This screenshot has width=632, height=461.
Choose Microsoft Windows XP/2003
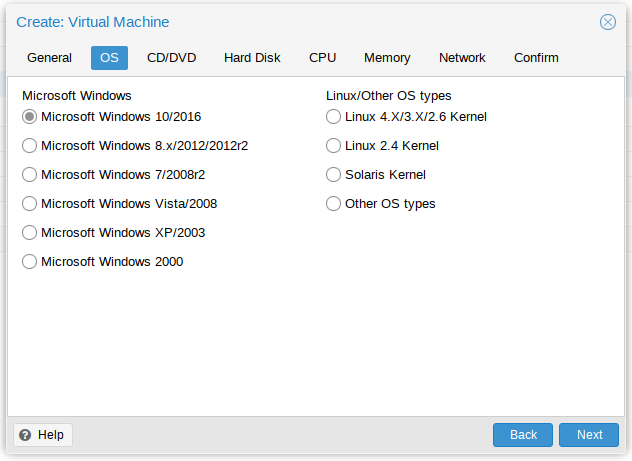(x=29, y=233)
